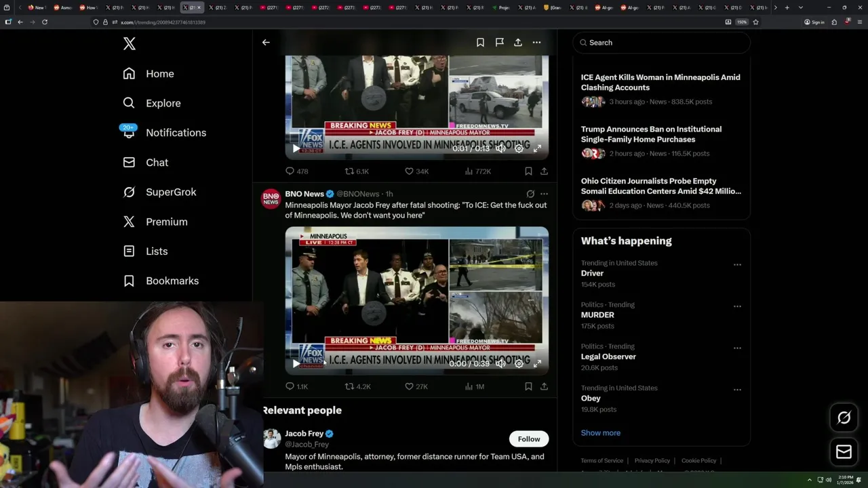
Task: Share the post with 772K views
Action: tap(544, 171)
